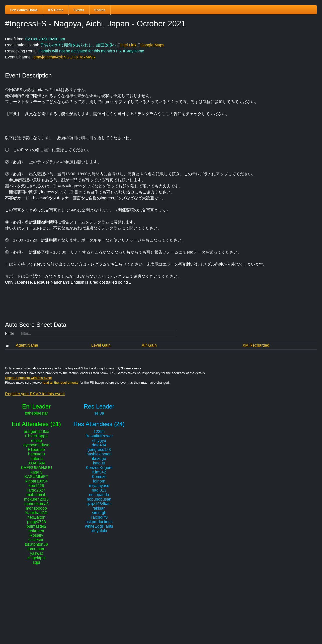
Task: Open Enl leader tothebluestar profile link
Action: pyautogui.click(x=36, y=413)
